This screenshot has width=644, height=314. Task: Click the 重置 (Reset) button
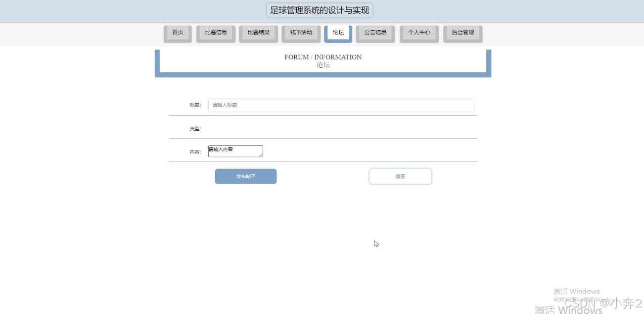click(x=400, y=176)
